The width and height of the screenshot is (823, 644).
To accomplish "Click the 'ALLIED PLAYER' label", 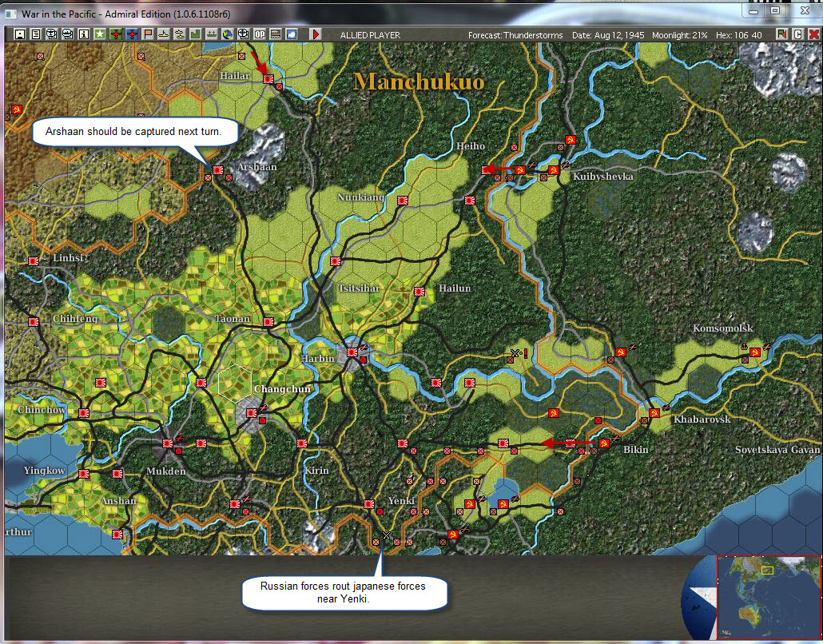I will pos(370,35).
